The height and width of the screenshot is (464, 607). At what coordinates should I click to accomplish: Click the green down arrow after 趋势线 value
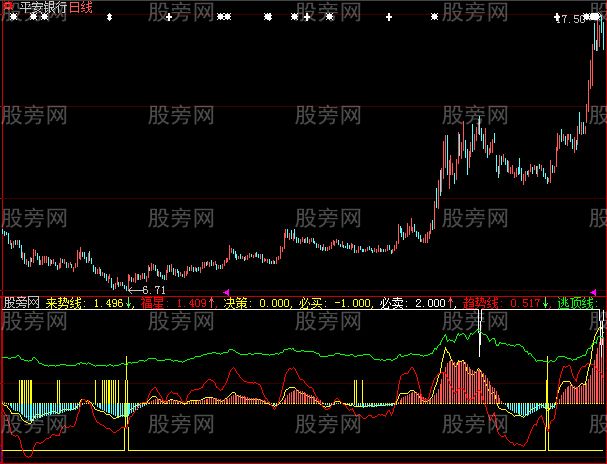point(546,302)
